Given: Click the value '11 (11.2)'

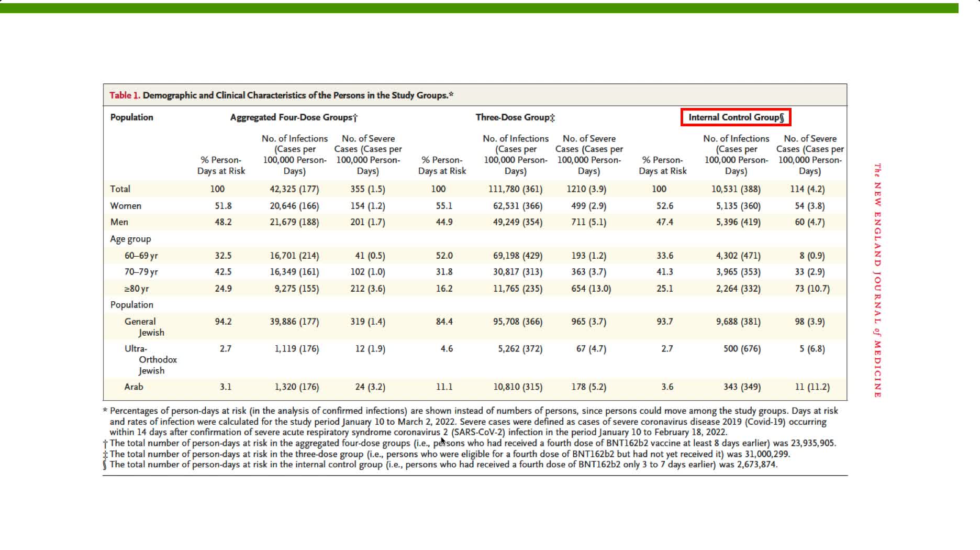Looking at the screenshot, I should [x=812, y=387].
